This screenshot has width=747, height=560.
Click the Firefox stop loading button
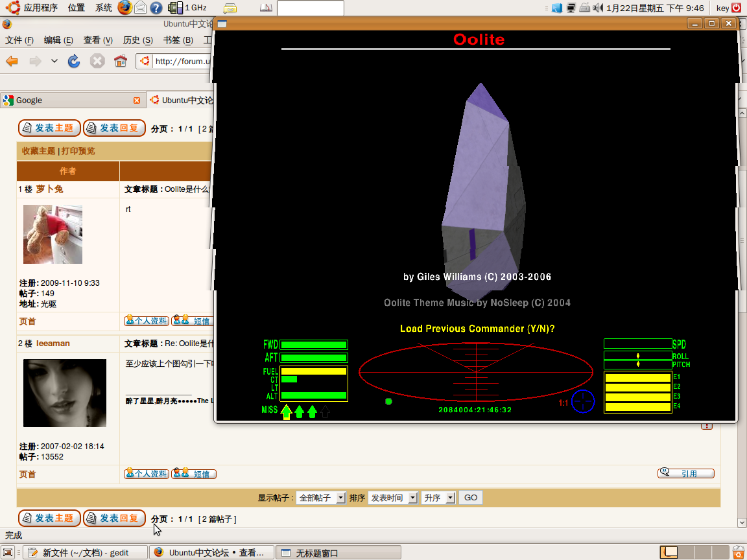coord(97,61)
